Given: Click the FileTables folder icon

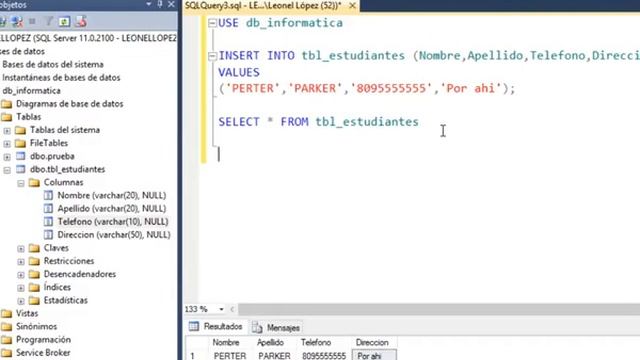Looking at the screenshot, I should [x=20, y=143].
